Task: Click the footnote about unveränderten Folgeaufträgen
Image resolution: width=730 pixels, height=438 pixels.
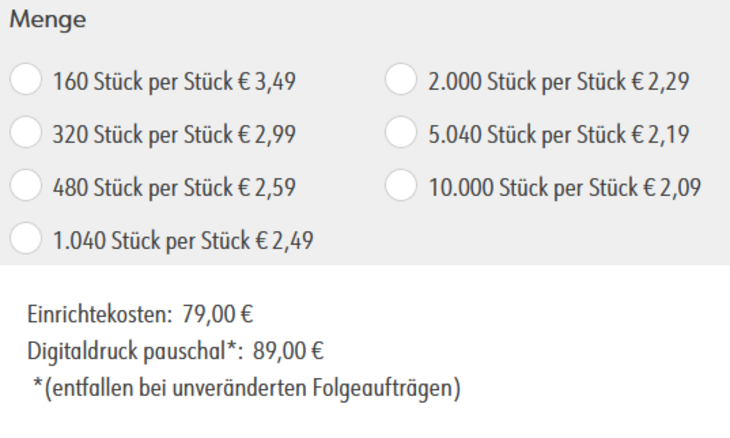Action: click(247, 389)
